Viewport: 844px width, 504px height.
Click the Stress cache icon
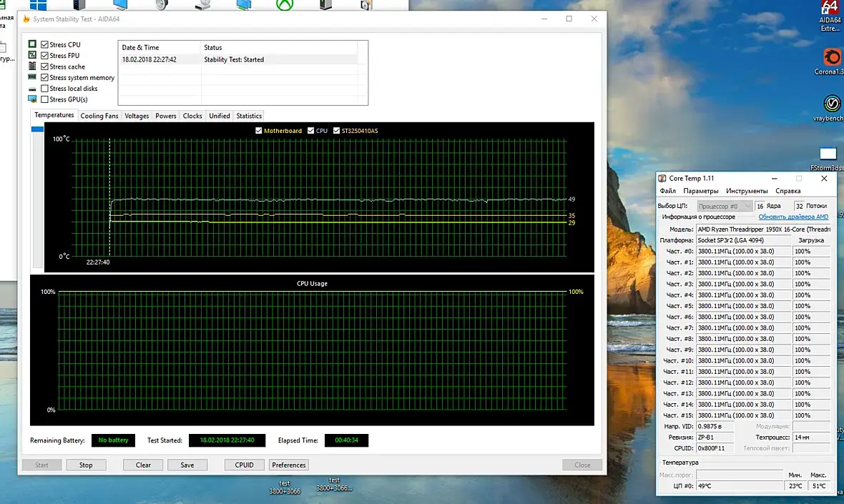[32, 66]
